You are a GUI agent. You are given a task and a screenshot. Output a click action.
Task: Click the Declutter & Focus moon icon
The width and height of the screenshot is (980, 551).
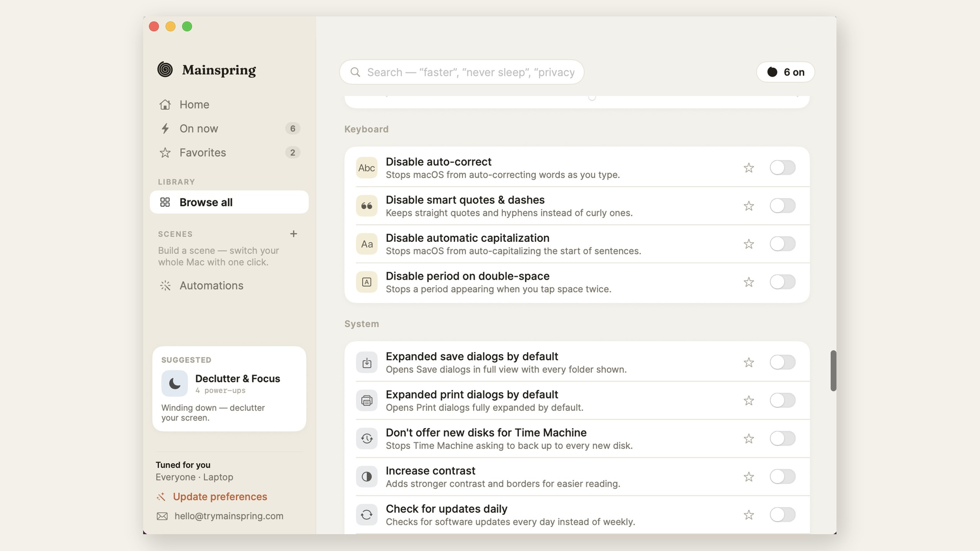(175, 384)
